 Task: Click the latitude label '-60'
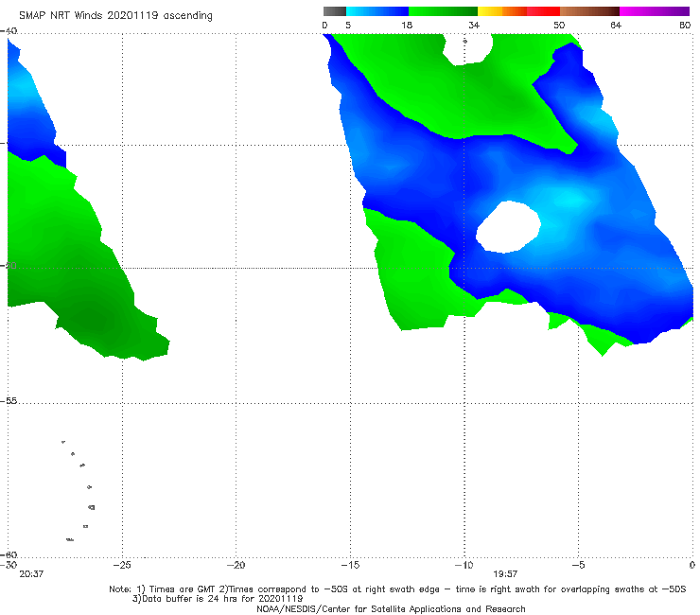tap(9, 554)
